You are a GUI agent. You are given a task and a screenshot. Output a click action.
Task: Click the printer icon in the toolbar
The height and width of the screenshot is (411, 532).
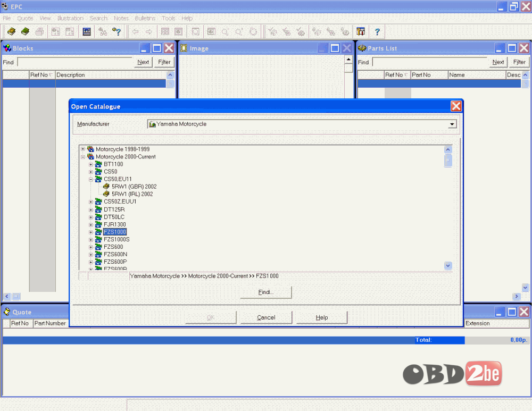(x=39, y=31)
